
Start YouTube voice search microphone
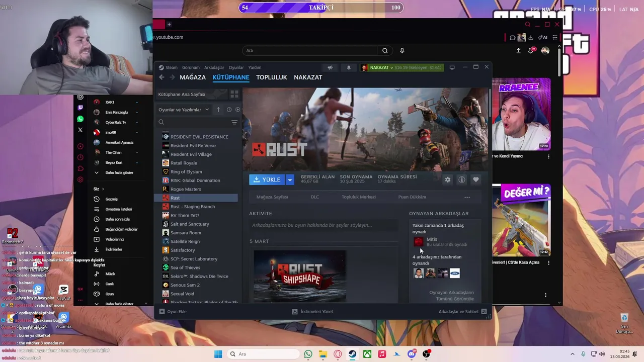401,50
